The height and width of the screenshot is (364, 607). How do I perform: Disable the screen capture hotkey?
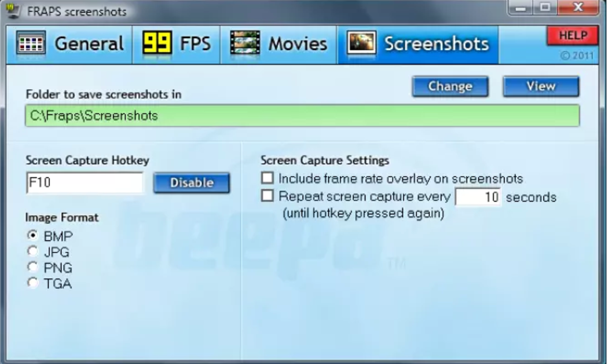[191, 183]
